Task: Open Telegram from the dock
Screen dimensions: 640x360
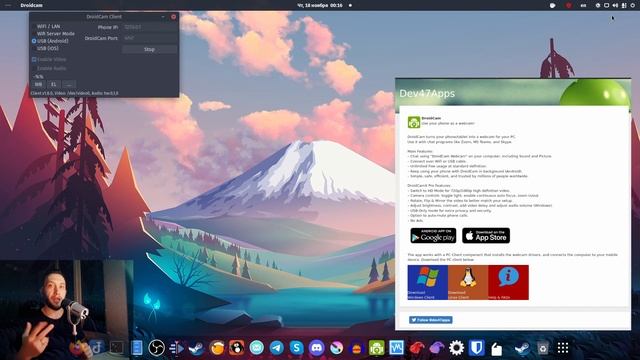Action: 277,348
